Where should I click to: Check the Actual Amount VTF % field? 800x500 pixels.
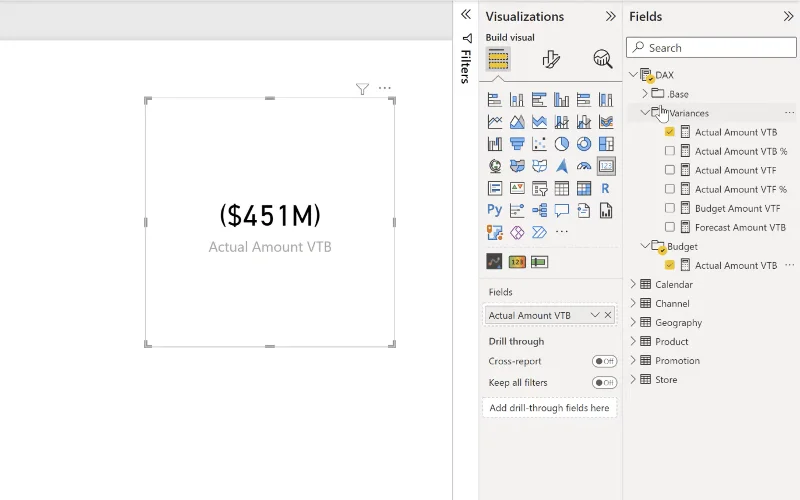(669, 189)
